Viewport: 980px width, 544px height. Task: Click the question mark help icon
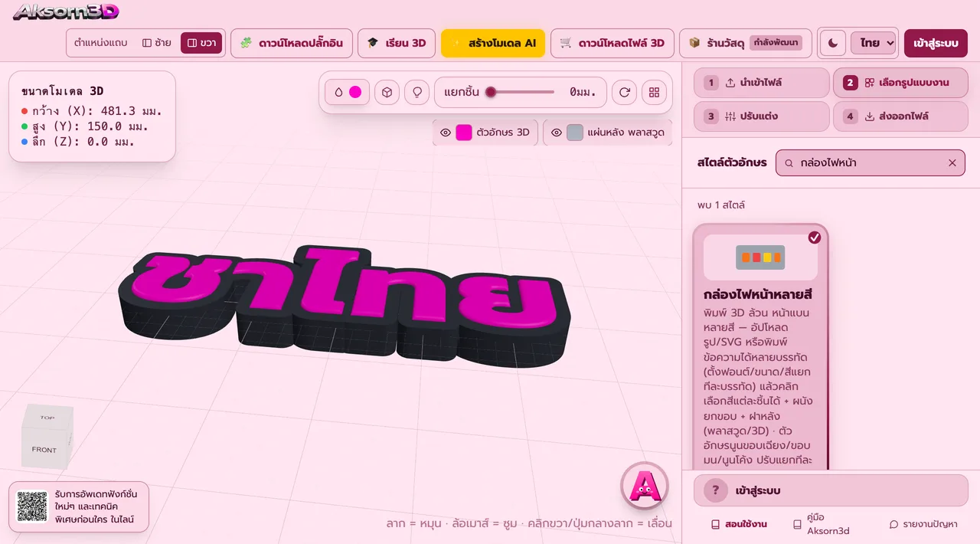click(x=716, y=490)
